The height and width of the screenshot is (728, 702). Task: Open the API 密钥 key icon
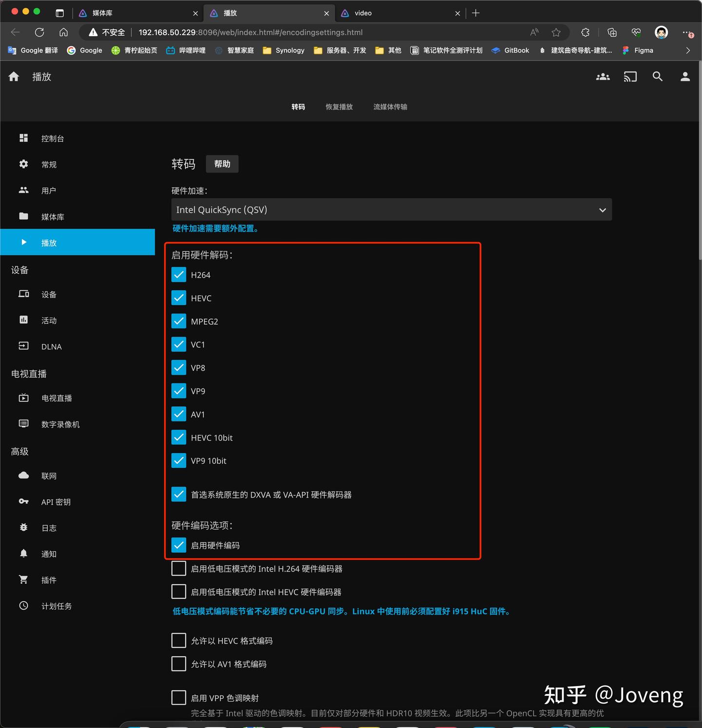coord(23,501)
